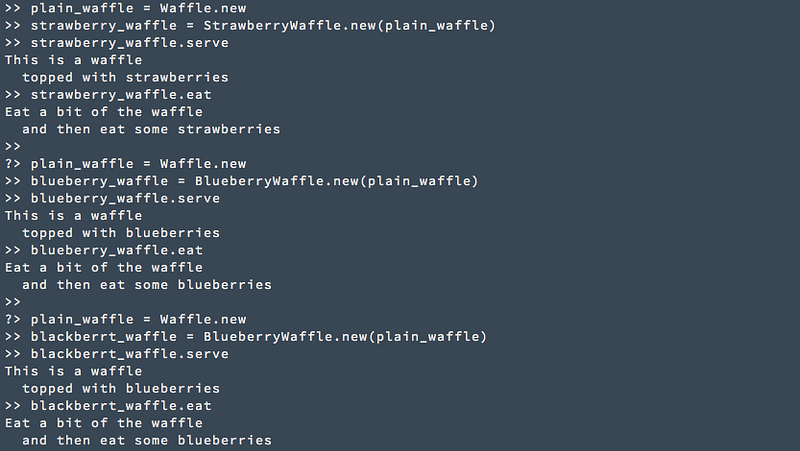
Task: Click the 'blueberry_waffle.serve' command
Action: coord(125,198)
